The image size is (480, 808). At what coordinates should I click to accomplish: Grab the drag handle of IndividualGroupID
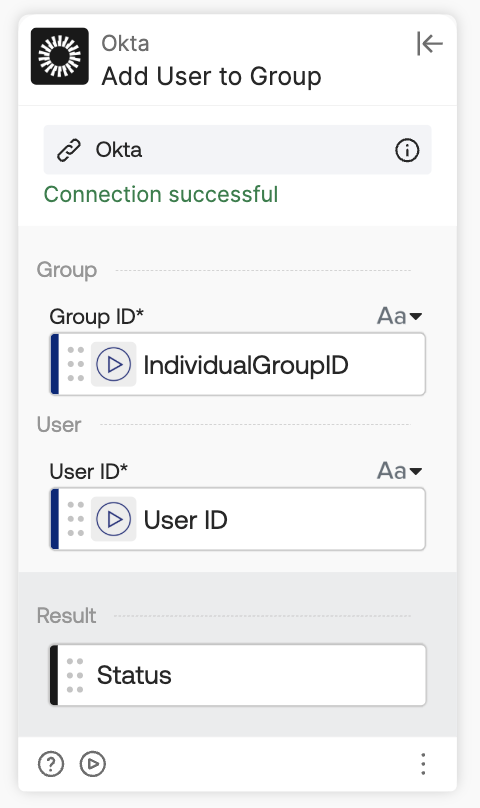(76, 364)
